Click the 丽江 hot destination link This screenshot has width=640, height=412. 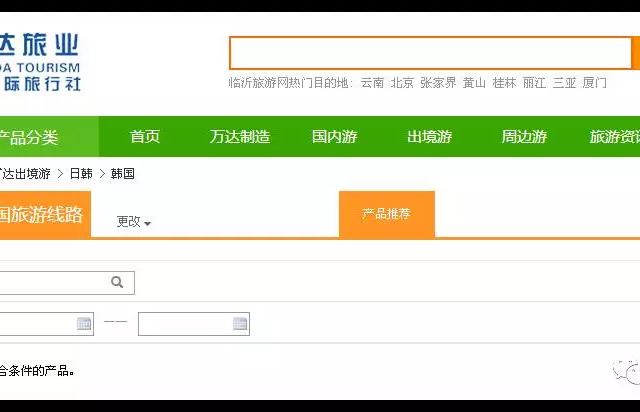[x=534, y=83]
